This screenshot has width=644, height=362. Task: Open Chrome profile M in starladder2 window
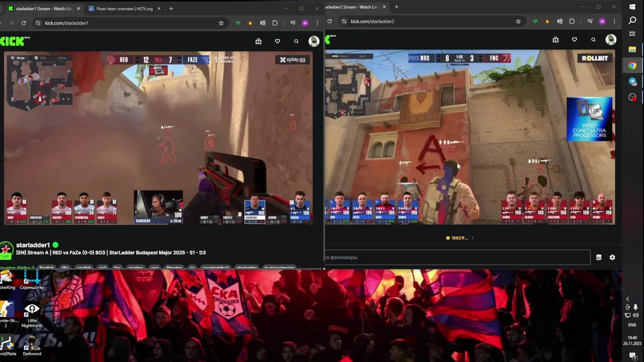[x=602, y=21]
